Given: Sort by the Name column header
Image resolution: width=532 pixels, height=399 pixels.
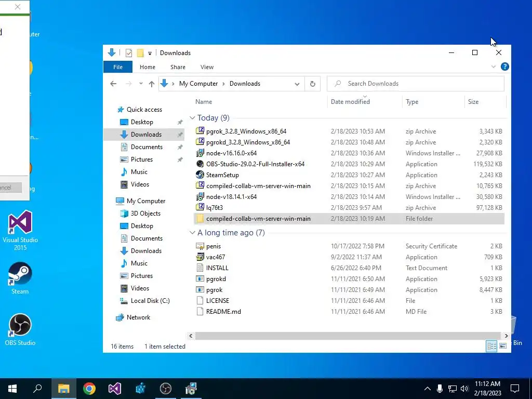Looking at the screenshot, I should coord(204,102).
